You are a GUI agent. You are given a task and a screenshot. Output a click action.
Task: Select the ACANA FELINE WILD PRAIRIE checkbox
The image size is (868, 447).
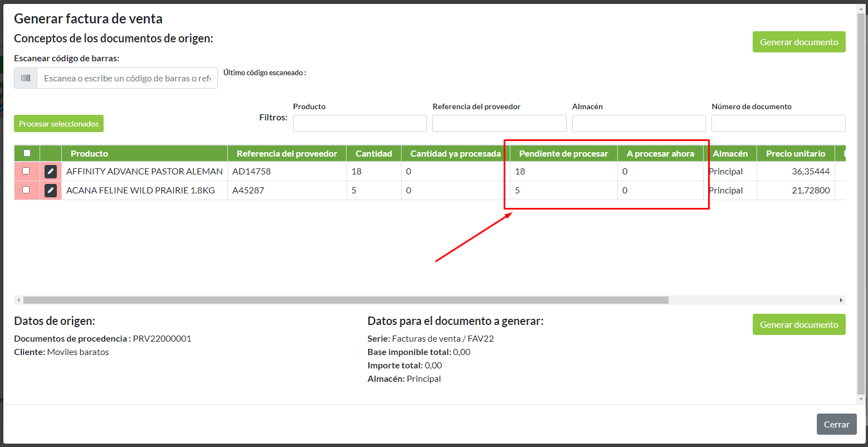pyautogui.click(x=26, y=190)
